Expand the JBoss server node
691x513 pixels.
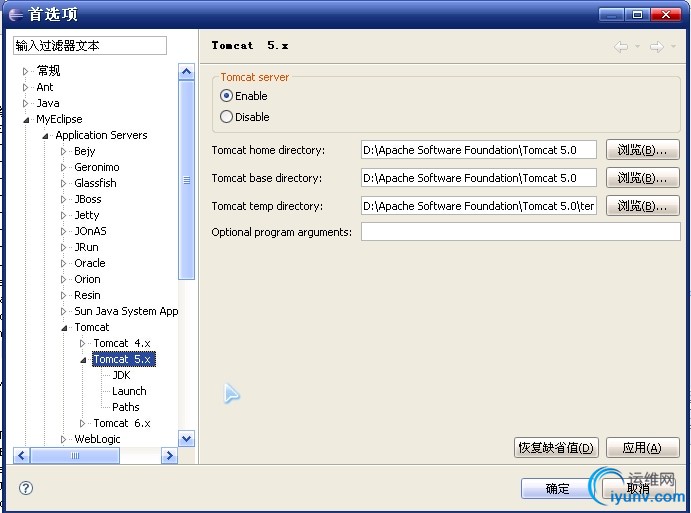click(x=63, y=199)
